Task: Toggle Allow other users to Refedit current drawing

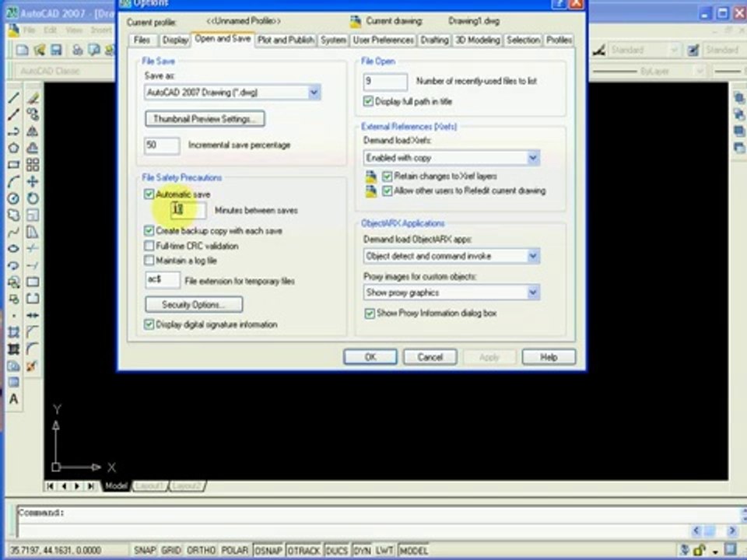Action: pyautogui.click(x=388, y=191)
